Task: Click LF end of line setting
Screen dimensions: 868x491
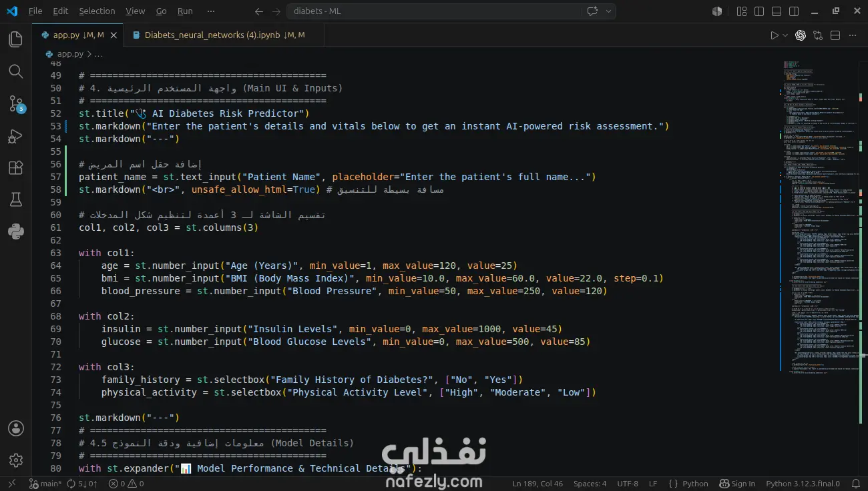Action: click(x=653, y=484)
